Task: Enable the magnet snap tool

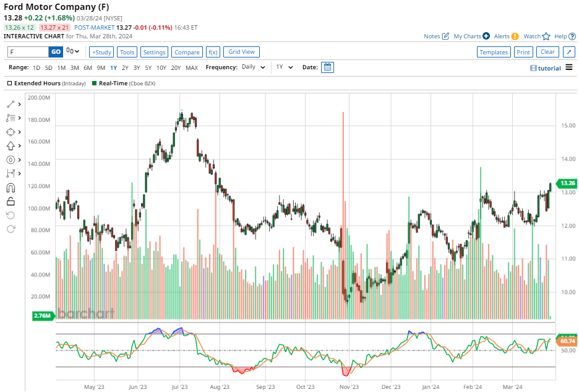Action: (x=11, y=187)
